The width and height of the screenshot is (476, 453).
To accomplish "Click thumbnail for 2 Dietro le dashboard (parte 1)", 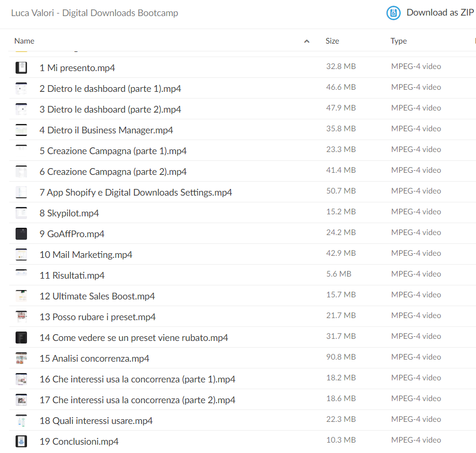I will (21, 88).
